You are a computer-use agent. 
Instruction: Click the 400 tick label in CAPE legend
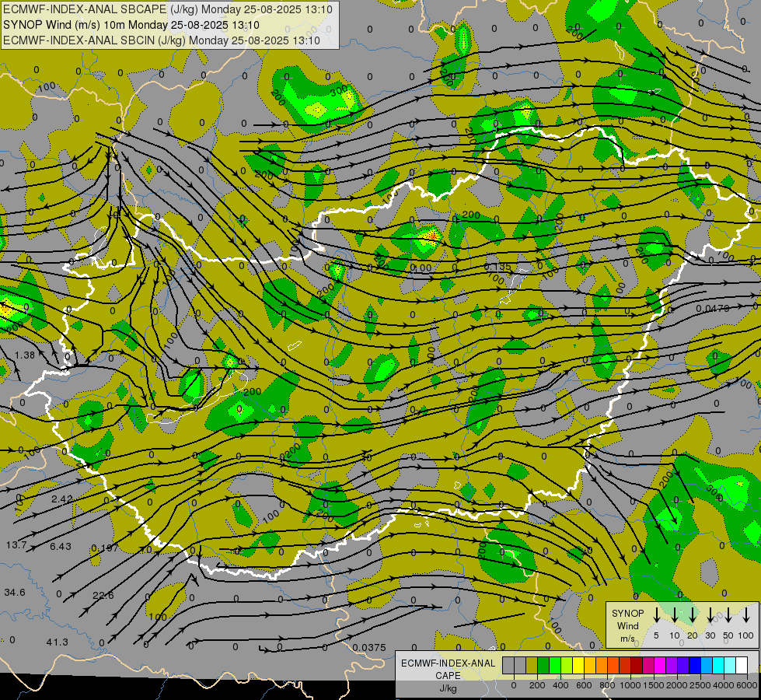[x=560, y=685]
